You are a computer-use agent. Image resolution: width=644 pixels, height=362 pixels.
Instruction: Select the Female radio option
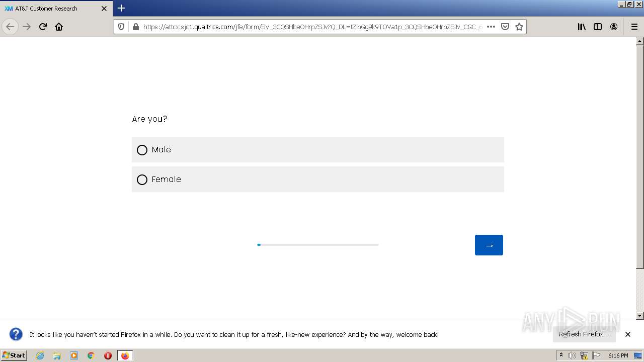(x=317, y=179)
